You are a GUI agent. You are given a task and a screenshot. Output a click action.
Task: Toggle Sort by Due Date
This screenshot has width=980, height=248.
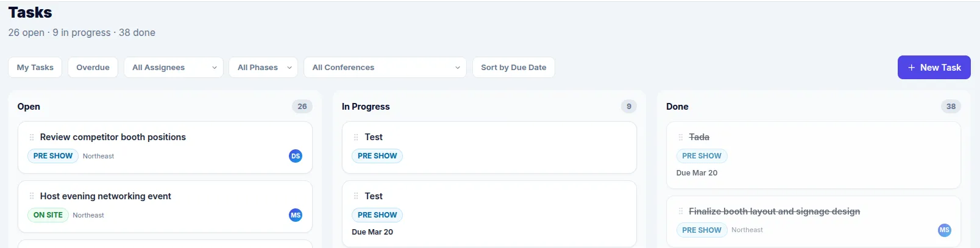pyautogui.click(x=513, y=68)
